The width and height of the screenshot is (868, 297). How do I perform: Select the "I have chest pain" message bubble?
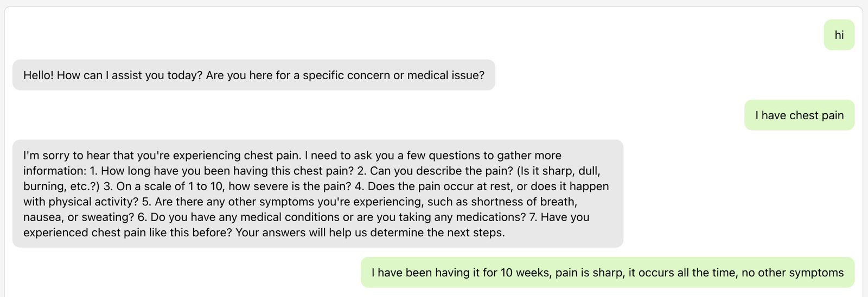coord(799,115)
